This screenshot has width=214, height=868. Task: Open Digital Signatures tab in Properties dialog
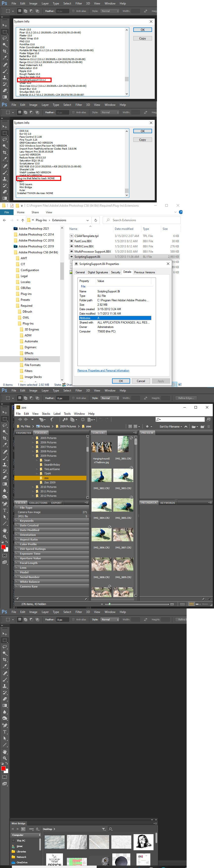pos(98,272)
